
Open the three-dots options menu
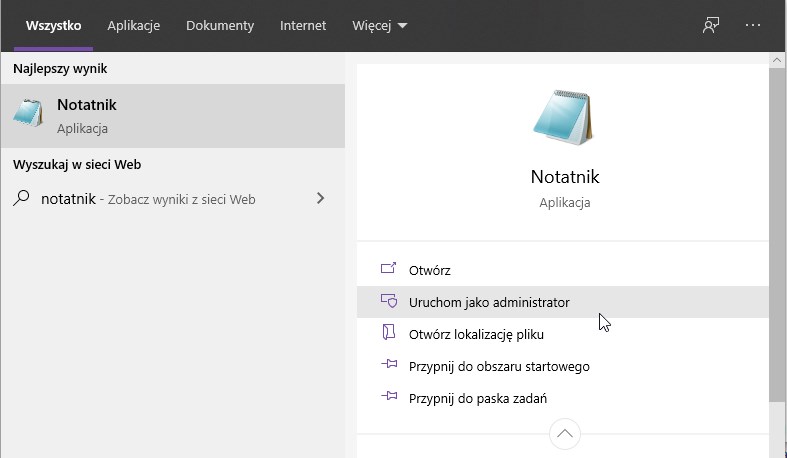[x=753, y=25]
